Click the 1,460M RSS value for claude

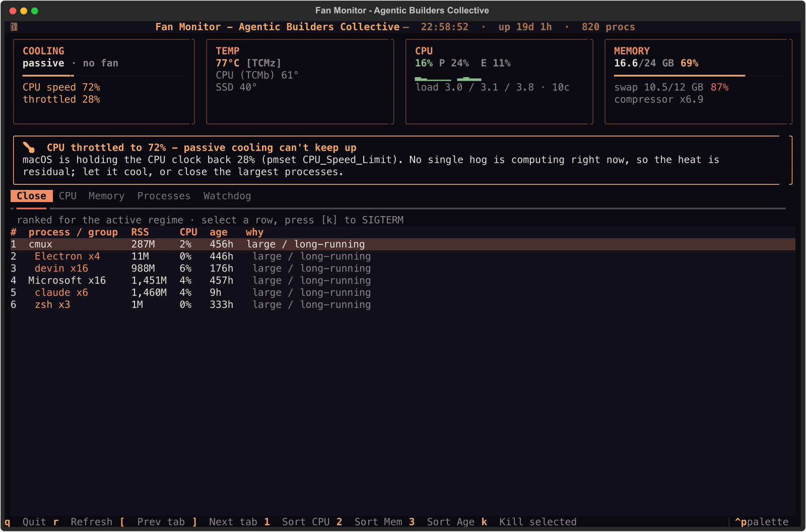149,293
